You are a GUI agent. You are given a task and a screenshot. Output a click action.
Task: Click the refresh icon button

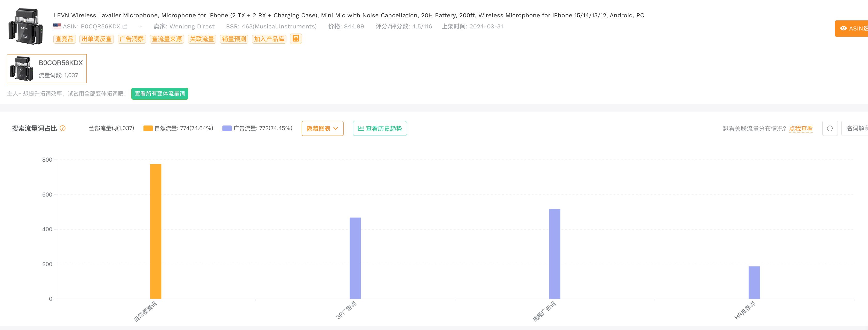[x=830, y=128]
